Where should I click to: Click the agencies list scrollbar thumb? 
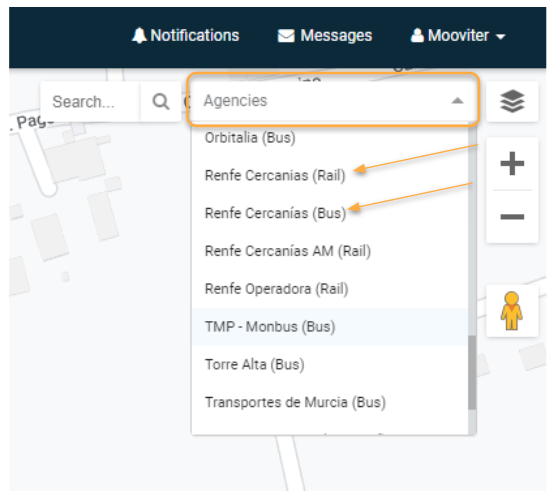[472, 373]
